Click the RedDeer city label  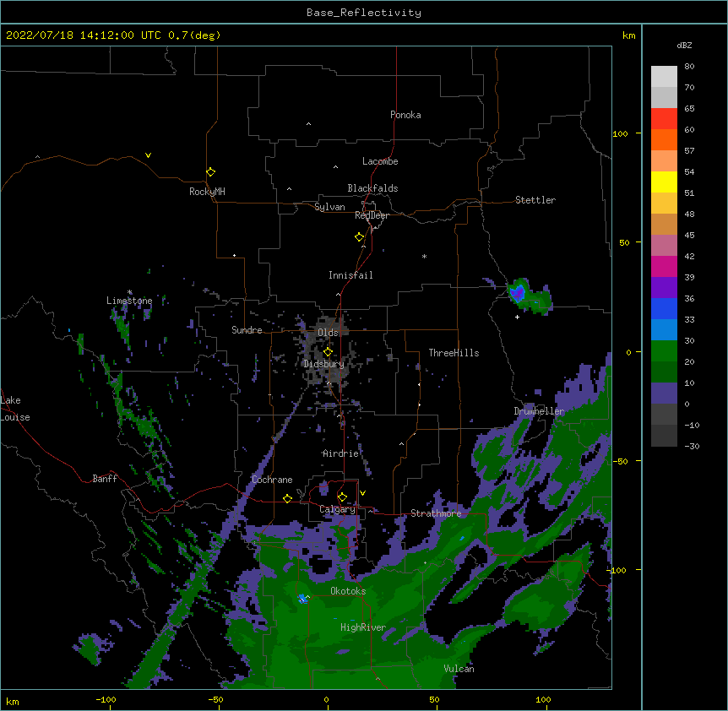(x=372, y=215)
